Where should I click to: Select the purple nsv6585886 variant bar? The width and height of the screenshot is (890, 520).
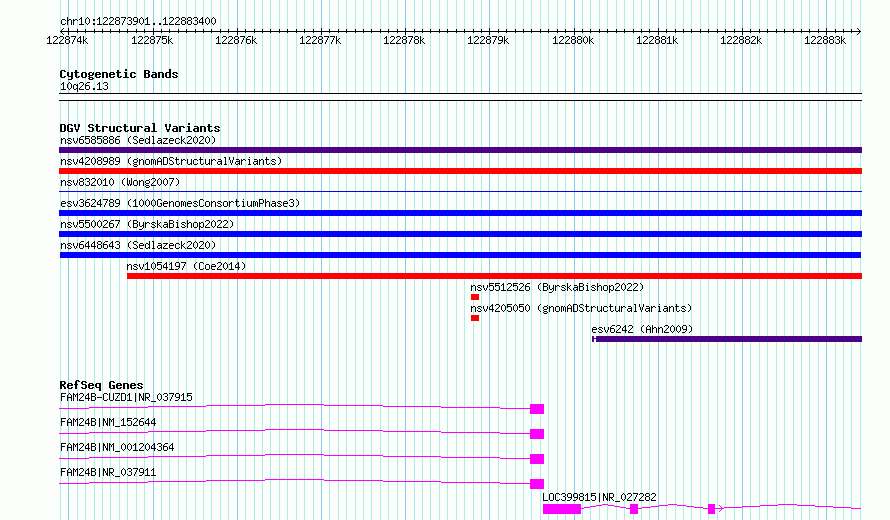(460, 150)
